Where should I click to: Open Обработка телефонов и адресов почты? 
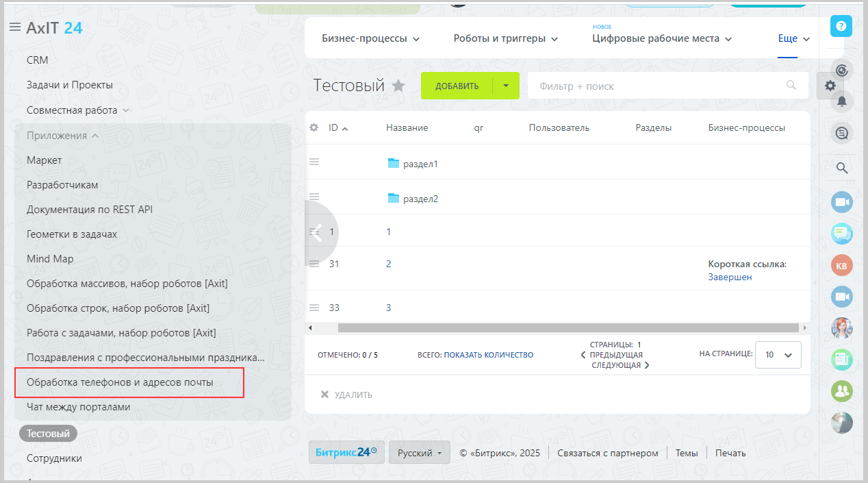120,382
